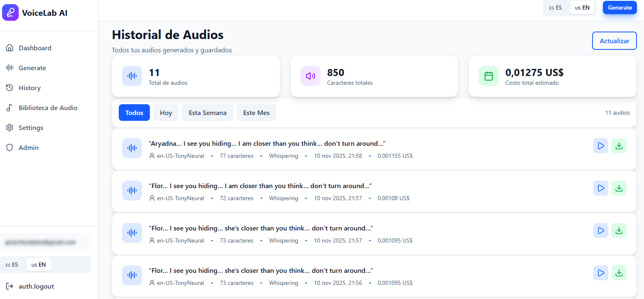Screen dimensions: 644x299
Task: Switch interface language to ES
Action: tap(556, 7)
